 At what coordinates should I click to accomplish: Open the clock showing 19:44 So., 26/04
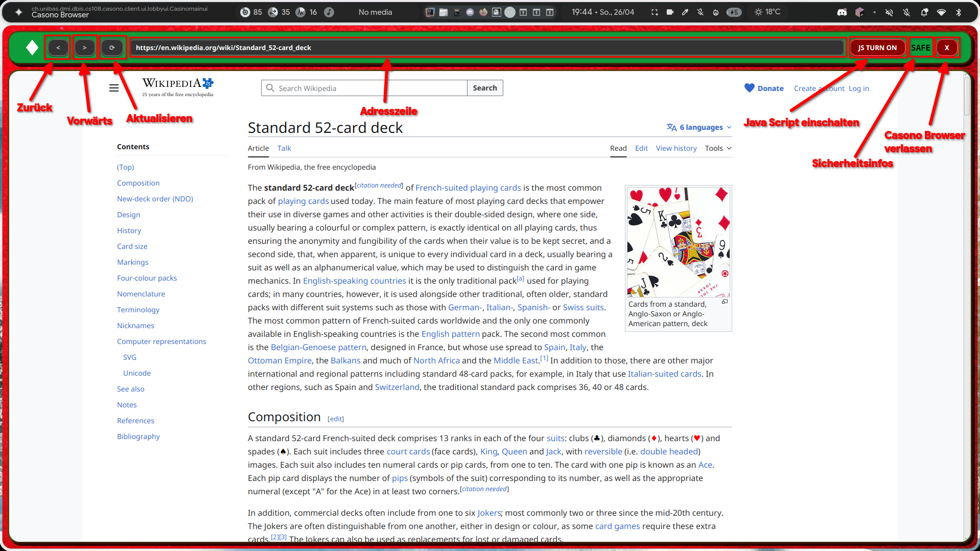tap(602, 12)
